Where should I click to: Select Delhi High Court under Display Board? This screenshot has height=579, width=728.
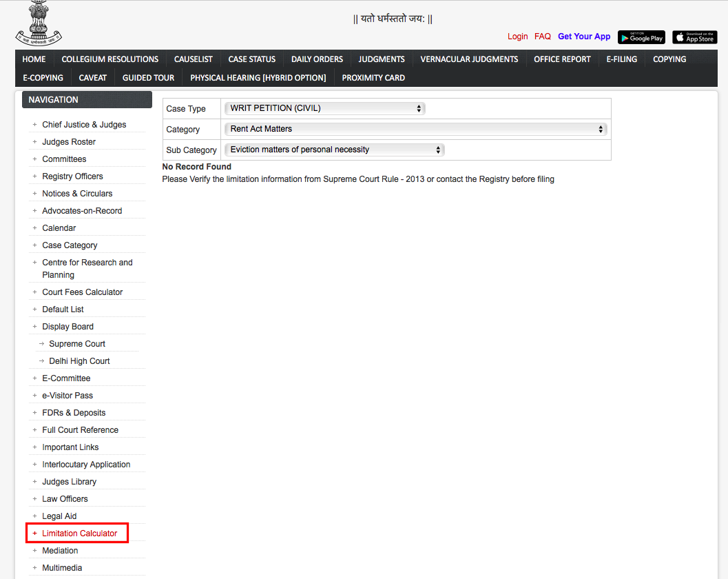(x=79, y=361)
